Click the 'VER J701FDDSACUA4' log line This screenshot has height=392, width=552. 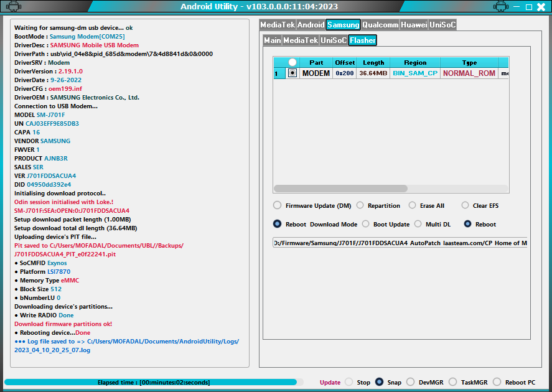(x=45, y=175)
